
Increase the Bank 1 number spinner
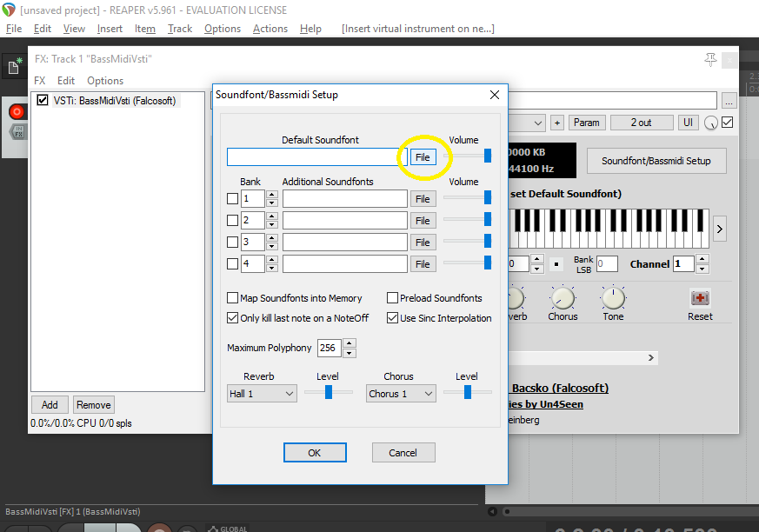point(272,195)
